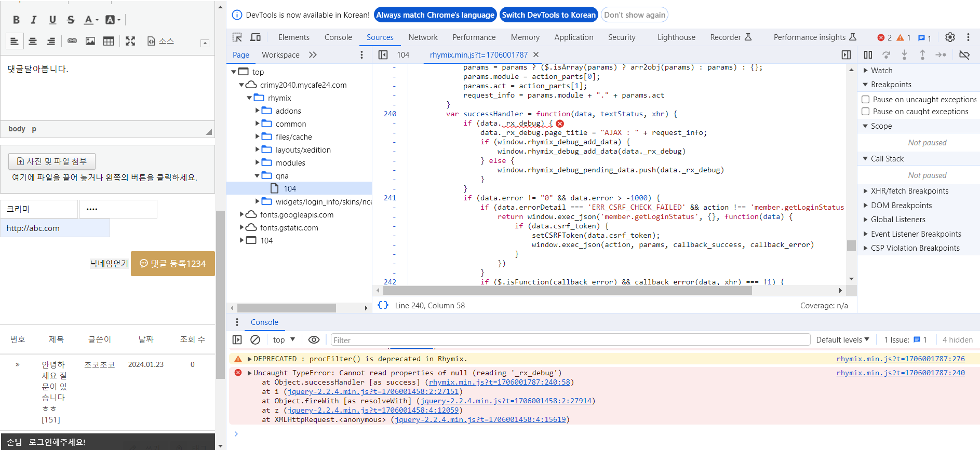Clear the console
Screen dimensions: 980x450
pyautogui.click(x=255, y=340)
